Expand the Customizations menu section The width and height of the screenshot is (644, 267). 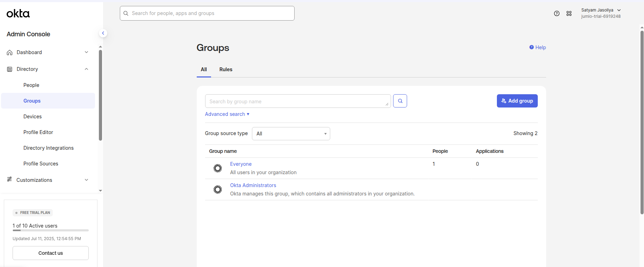tap(86, 180)
